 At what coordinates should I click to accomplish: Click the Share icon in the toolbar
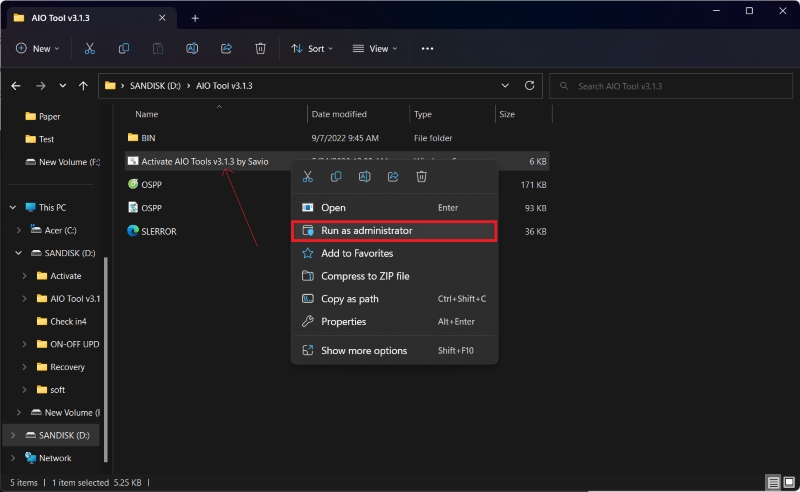coord(226,48)
